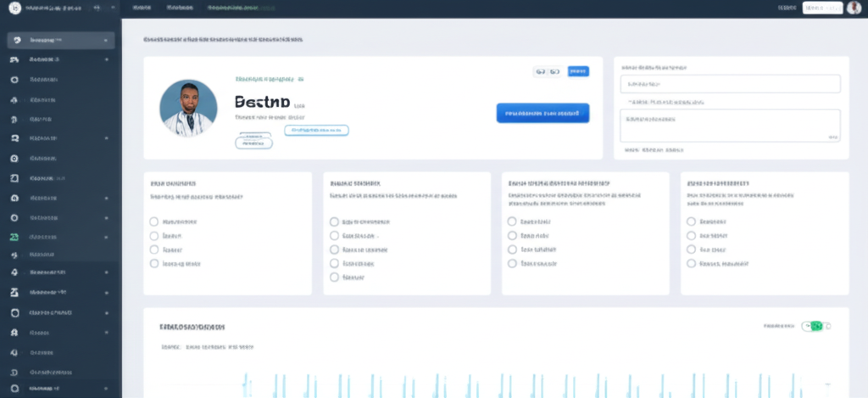This screenshot has height=398, width=868.
Task: Click the large blue button on the profile card
Action: [x=542, y=113]
